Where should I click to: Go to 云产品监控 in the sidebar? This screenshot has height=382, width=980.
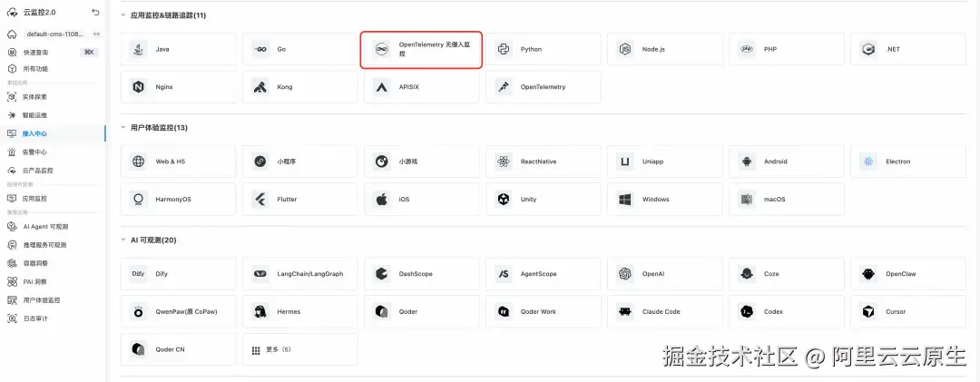tap(53, 170)
